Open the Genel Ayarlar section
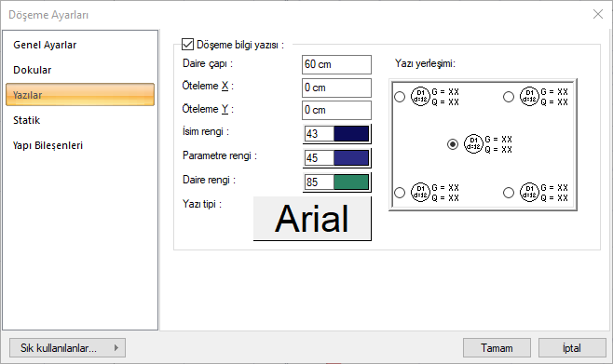The width and height of the screenshot is (613, 364). [x=45, y=45]
